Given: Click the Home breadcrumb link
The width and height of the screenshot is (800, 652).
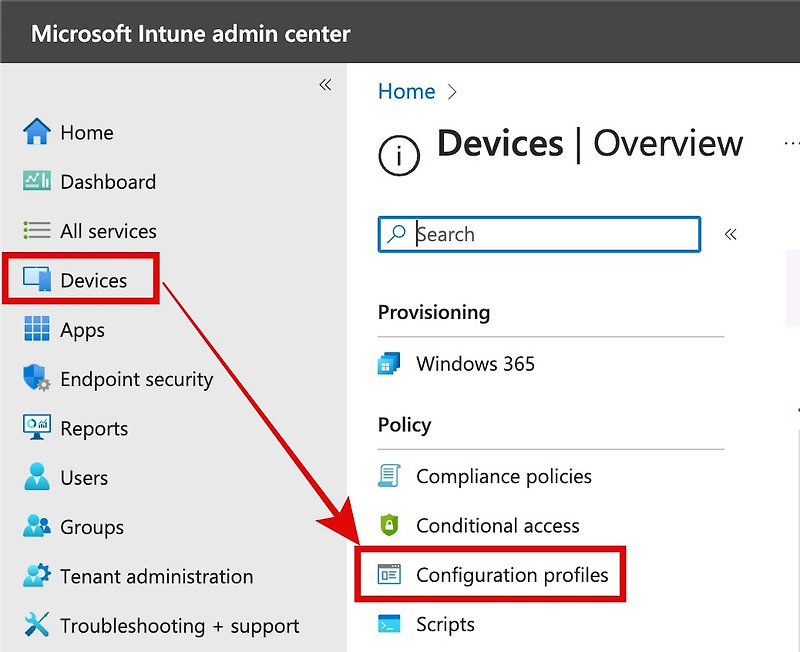Looking at the screenshot, I should tap(406, 91).
